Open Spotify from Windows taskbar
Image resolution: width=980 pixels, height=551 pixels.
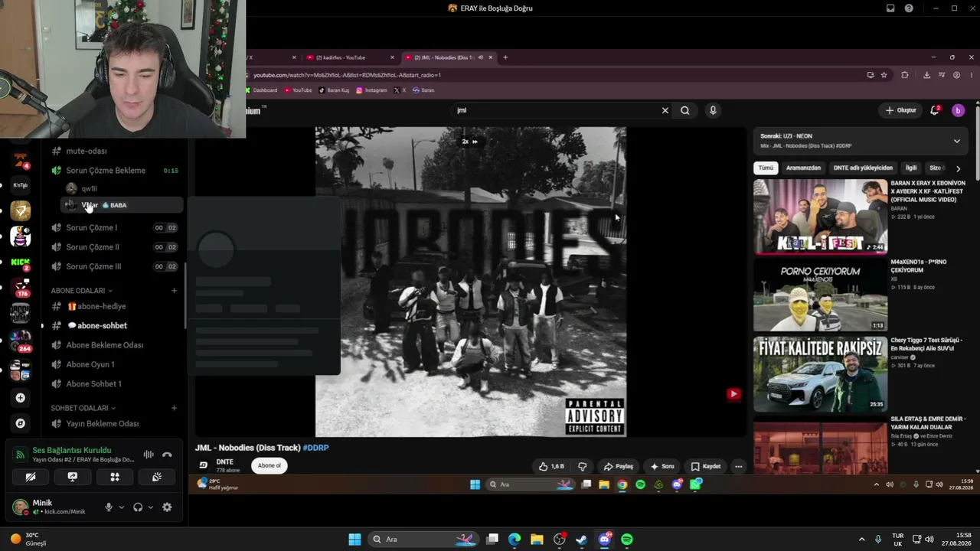click(627, 540)
